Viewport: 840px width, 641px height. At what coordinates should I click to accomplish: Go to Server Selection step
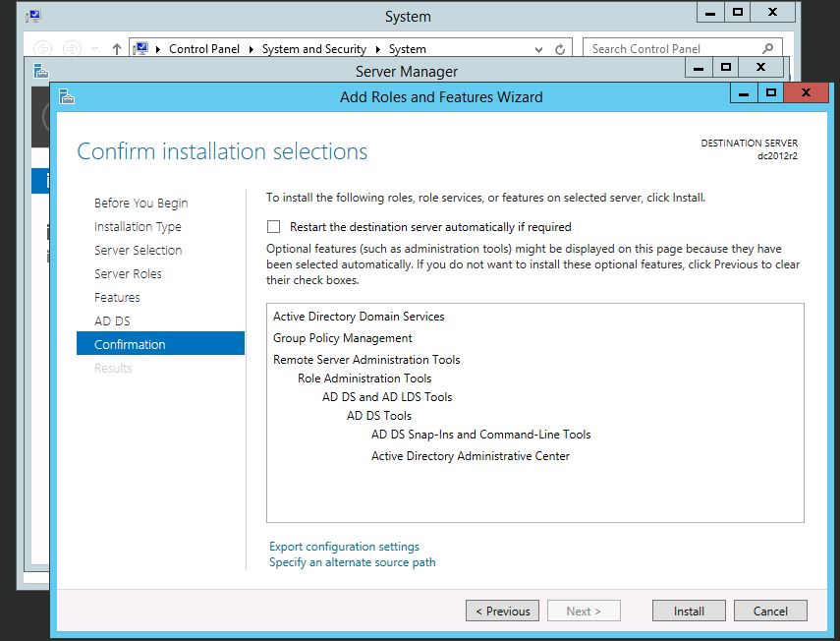[x=139, y=251]
